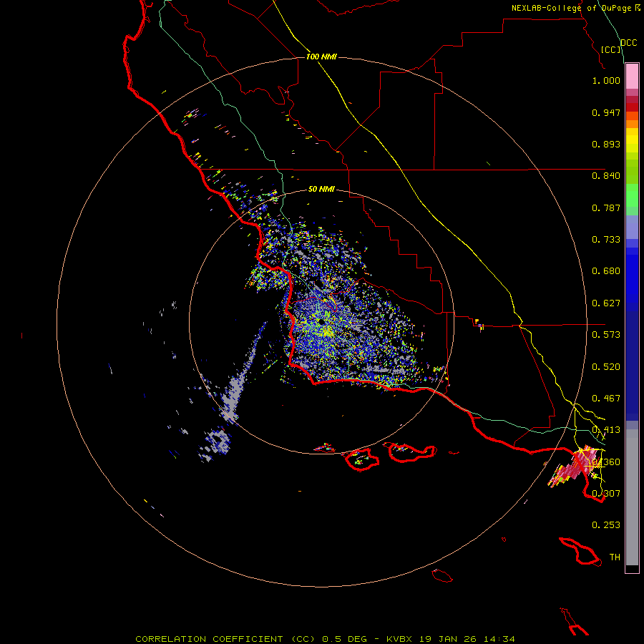Image resolution: width=644 pixels, height=644 pixels.
Task: Click the black radar site dot at center
Action: [x=321, y=322]
